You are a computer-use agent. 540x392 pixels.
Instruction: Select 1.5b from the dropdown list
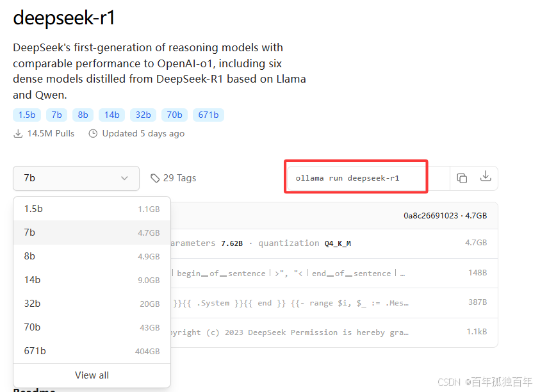(92, 209)
